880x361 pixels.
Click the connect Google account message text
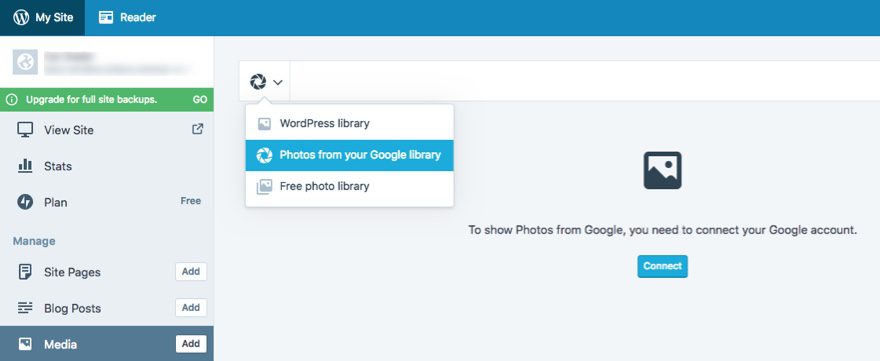click(662, 230)
